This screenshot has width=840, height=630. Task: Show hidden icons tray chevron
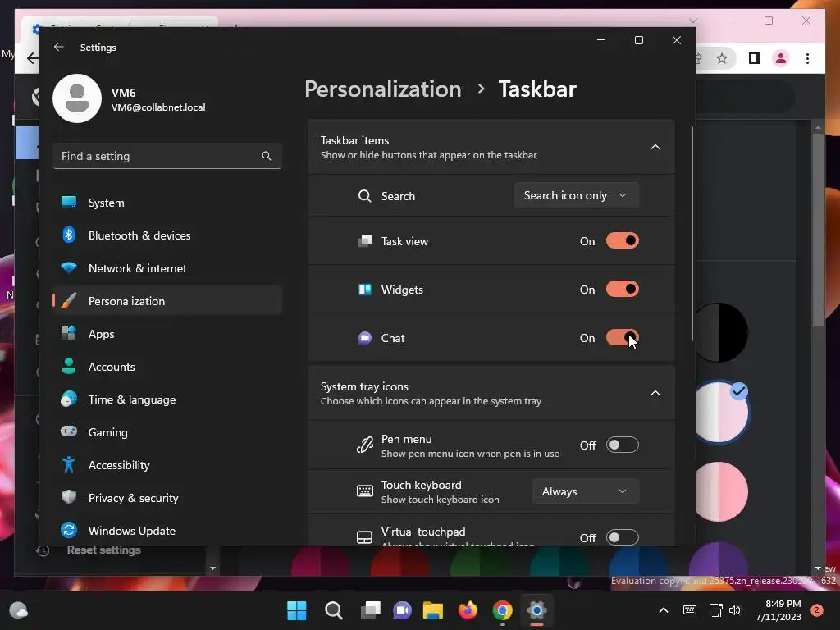coord(663,610)
